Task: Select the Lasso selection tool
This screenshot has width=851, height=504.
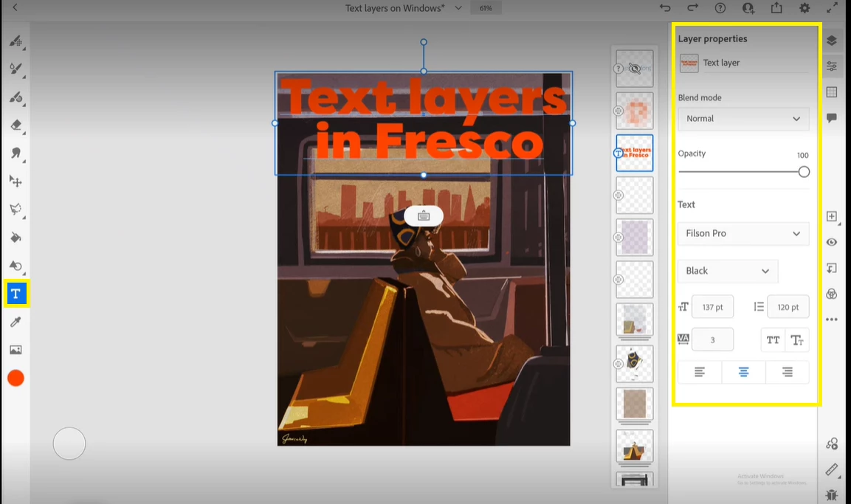Action: pos(15,210)
